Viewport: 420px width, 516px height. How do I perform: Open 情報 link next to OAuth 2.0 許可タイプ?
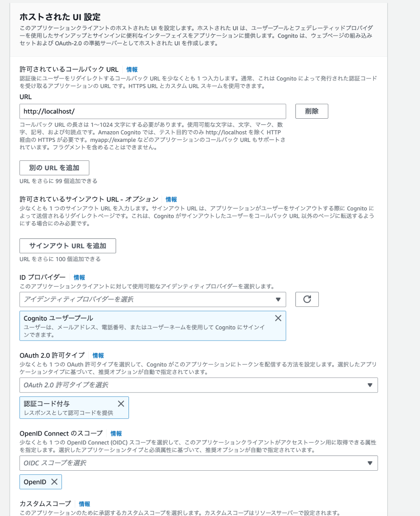coord(98,356)
